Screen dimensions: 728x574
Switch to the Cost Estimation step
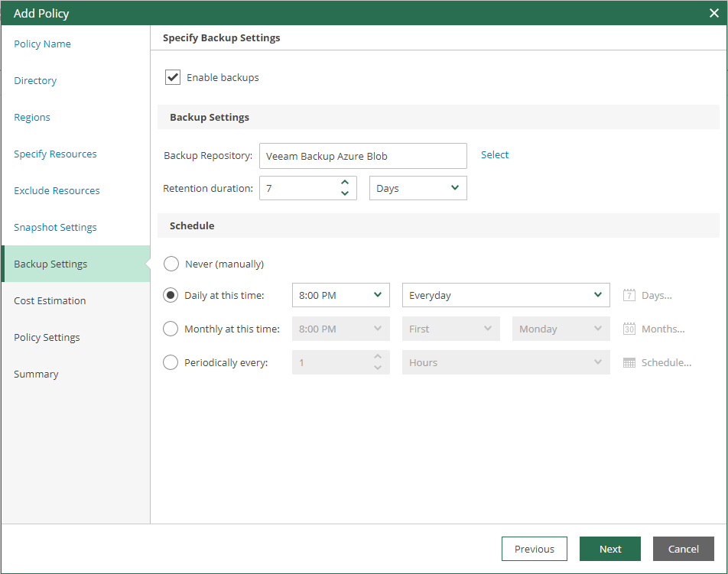pyautogui.click(x=50, y=300)
